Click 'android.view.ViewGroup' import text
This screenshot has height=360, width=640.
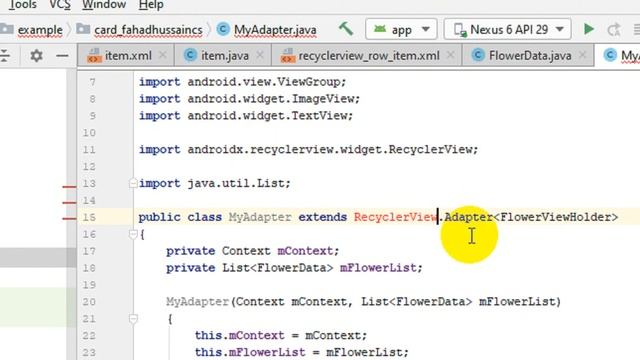pos(264,82)
